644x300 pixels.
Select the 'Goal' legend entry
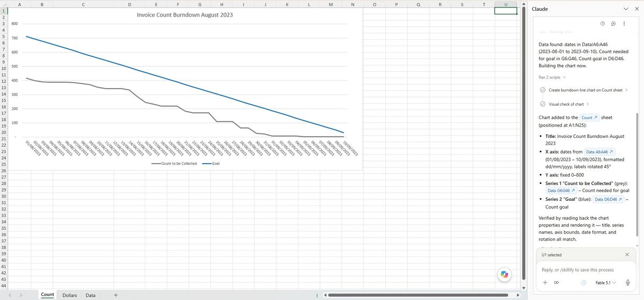tap(210, 163)
